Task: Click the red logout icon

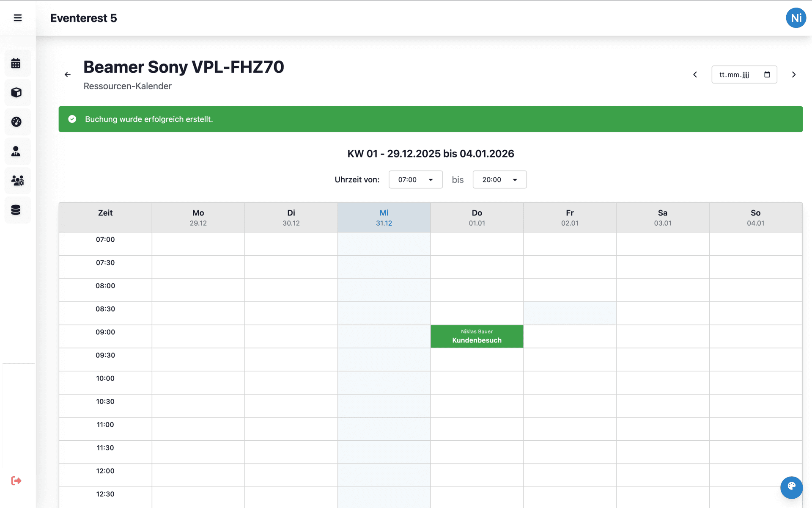Action: coord(16,480)
